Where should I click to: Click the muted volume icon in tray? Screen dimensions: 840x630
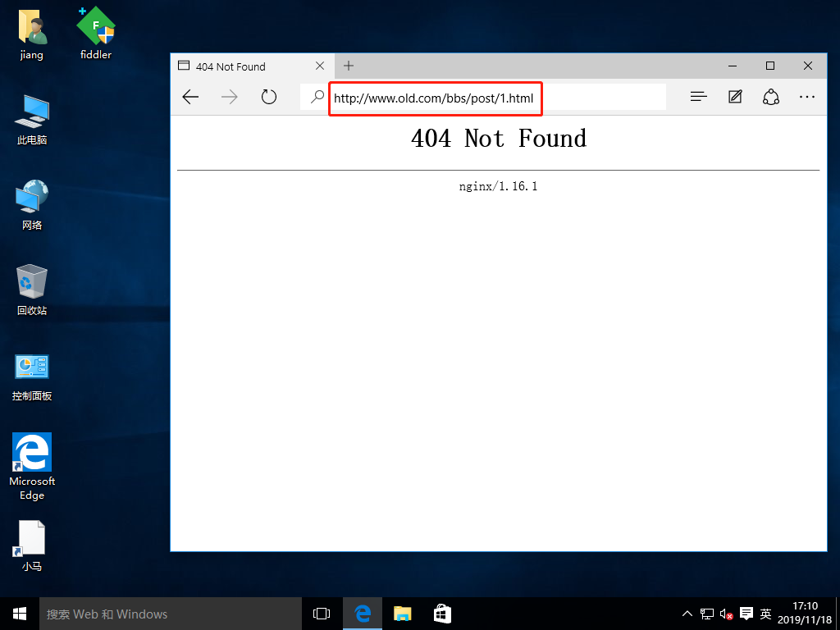[x=726, y=614]
